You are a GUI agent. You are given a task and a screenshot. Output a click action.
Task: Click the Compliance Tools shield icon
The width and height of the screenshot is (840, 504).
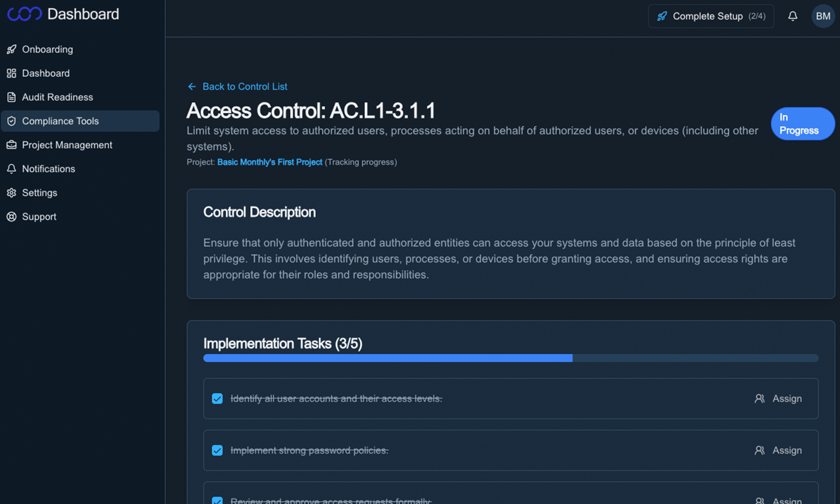tap(11, 121)
